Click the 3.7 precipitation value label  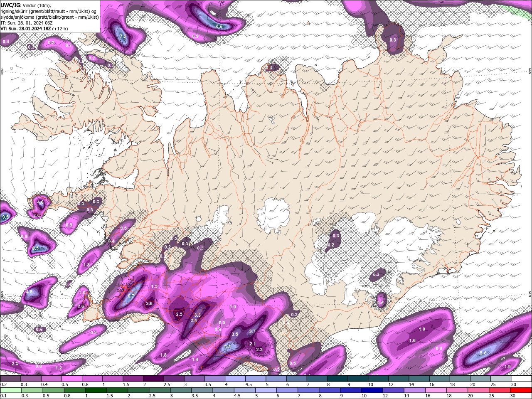252,331
